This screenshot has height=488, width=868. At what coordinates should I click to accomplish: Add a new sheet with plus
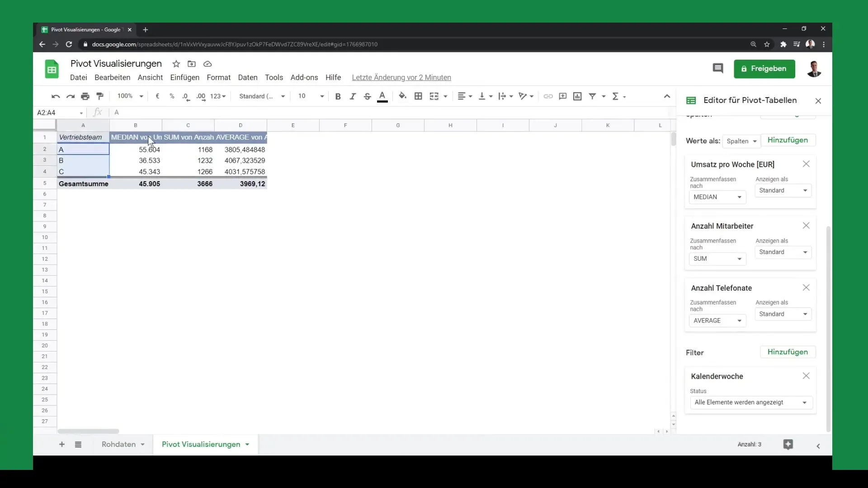[62, 445]
